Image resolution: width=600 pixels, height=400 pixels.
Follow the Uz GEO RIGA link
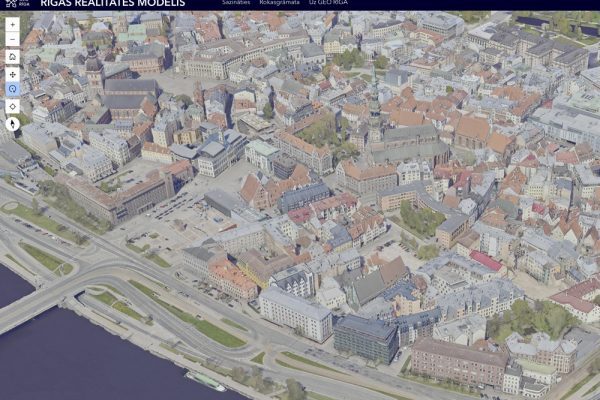pyautogui.click(x=328, y=2)
